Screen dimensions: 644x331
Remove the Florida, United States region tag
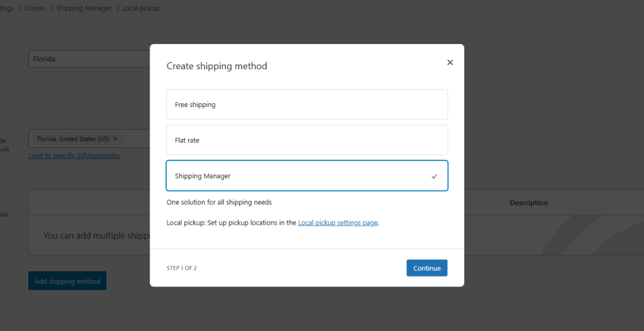pos(115,138)
